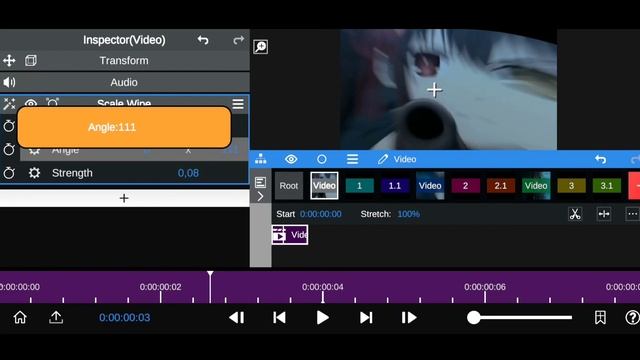Select the blue Video tab after 1.1
The height and width of the screenshot is (360, 640).
(430, 186)
